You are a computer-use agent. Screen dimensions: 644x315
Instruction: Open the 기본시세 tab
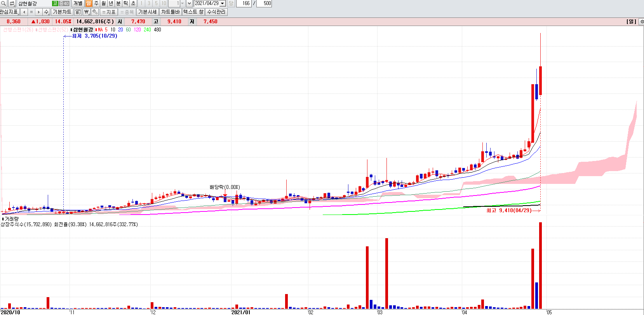[148, 12]
